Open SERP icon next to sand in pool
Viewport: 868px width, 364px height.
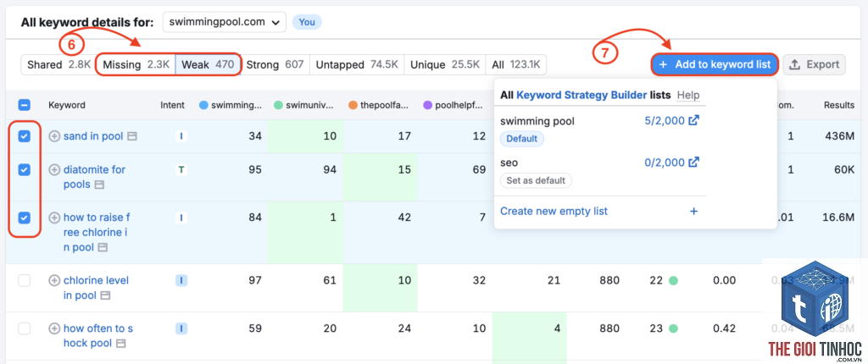tap(131, 136)
